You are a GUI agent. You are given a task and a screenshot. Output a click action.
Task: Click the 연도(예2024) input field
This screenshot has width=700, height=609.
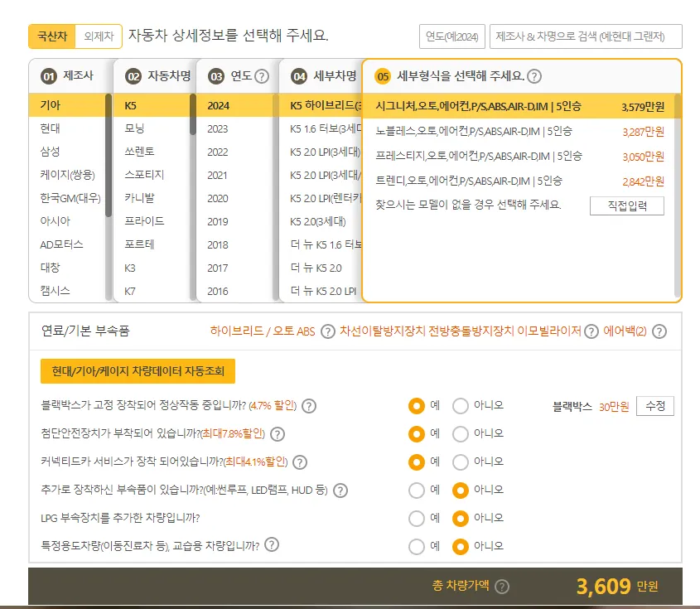[x=454, y=36]
